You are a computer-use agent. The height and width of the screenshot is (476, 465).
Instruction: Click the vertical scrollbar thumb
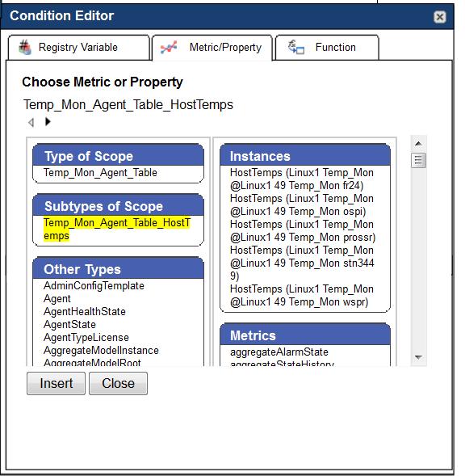click(419, 160)
